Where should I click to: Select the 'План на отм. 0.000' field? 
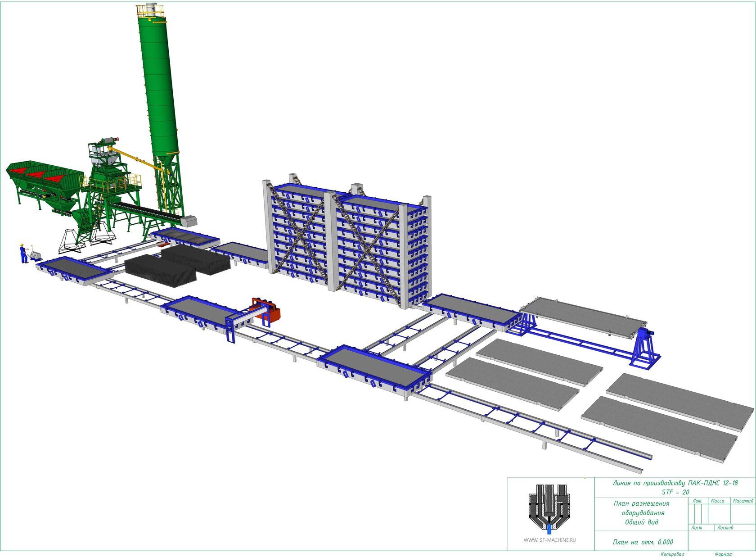click(643, 542)
